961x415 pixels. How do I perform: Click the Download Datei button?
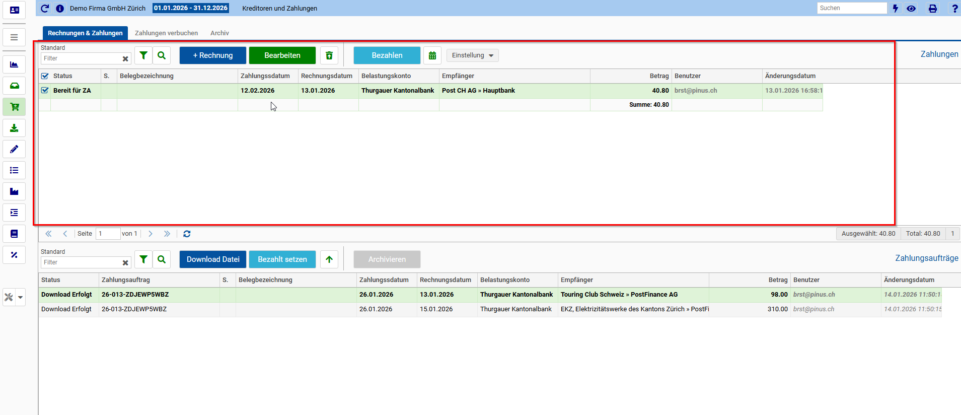[213, 259]
